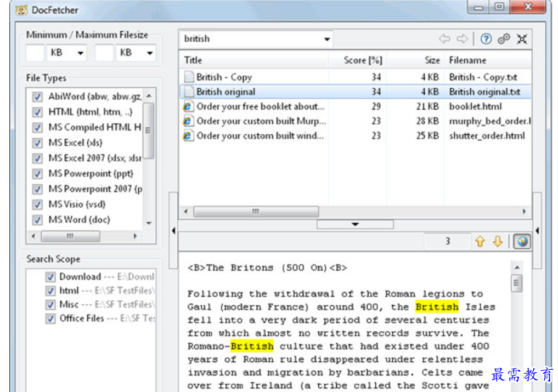The height and width of the screenshot is (392, 558).
Task: Click results table horizontal scrollbar thumb
Action: (256, 212)
